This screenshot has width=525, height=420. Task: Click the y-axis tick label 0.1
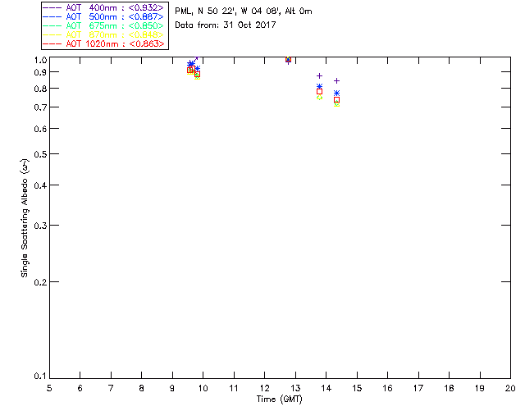click(x=40, y=377)
